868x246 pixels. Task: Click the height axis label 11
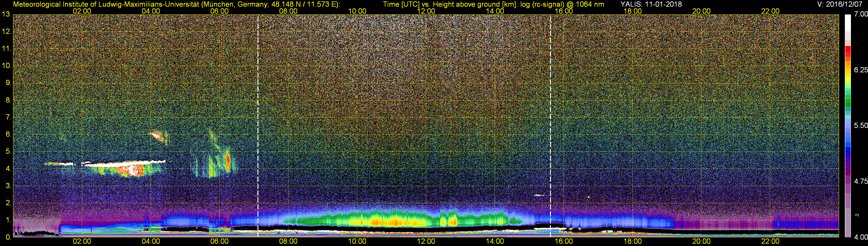pos(6,49)
